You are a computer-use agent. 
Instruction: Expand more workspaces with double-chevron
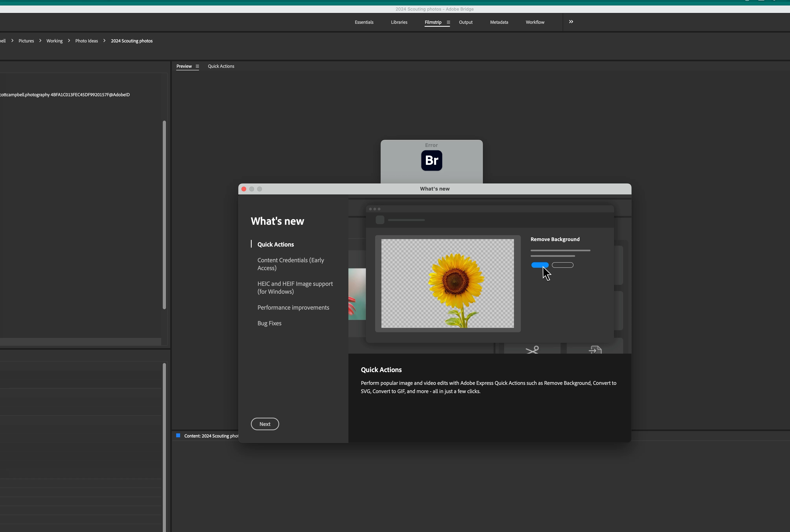point(571,22)
